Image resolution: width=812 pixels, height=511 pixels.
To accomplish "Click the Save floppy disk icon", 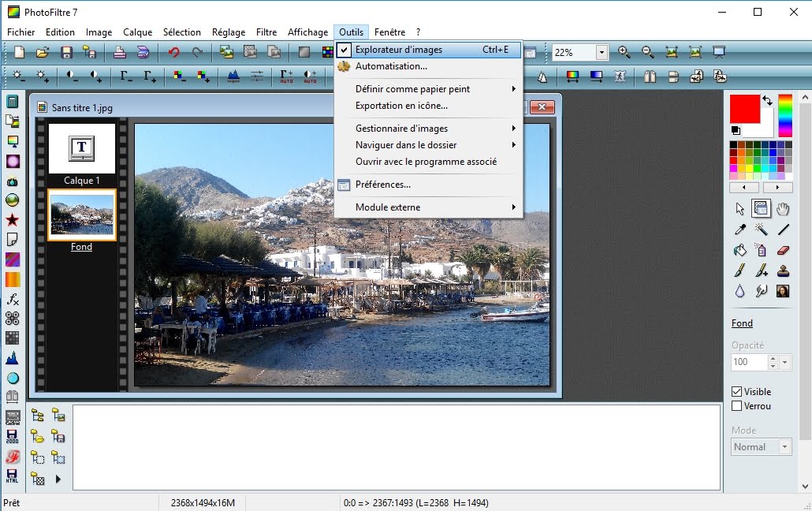I will click(66, 52).
